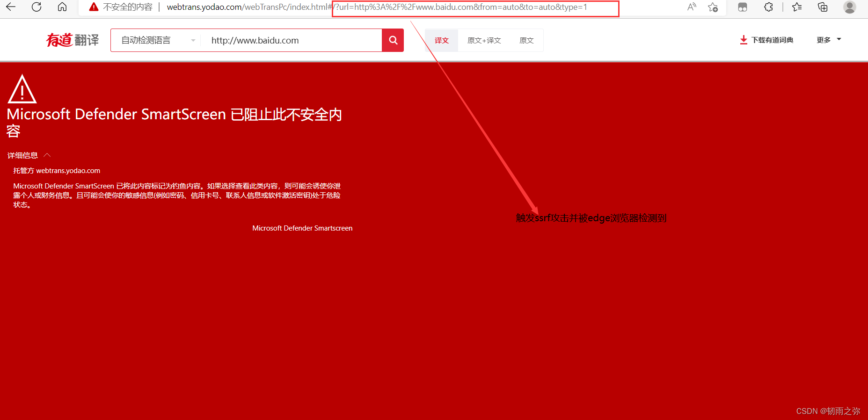The width and height of the screenshot is (868, 420).
Task: Open the browser extensions puzzle icon
Action: click(768, 7)
